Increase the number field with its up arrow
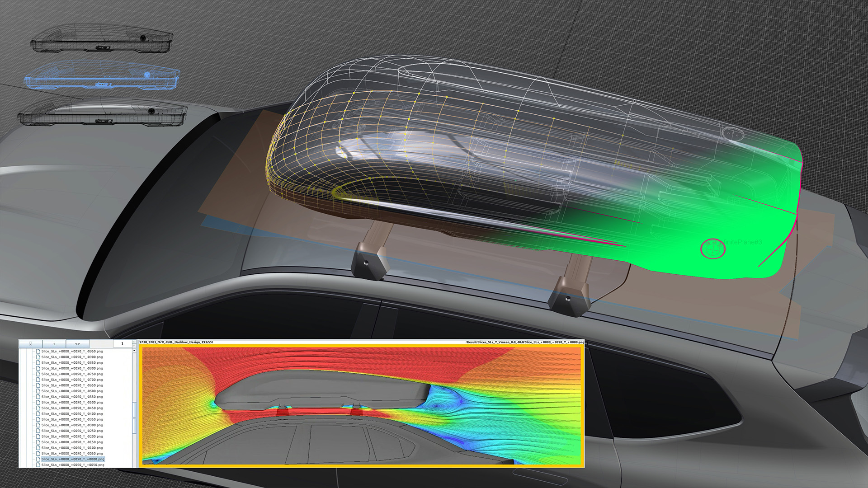Image resolution: width=868 pixels, height=488 pixels. coord(134,342)
